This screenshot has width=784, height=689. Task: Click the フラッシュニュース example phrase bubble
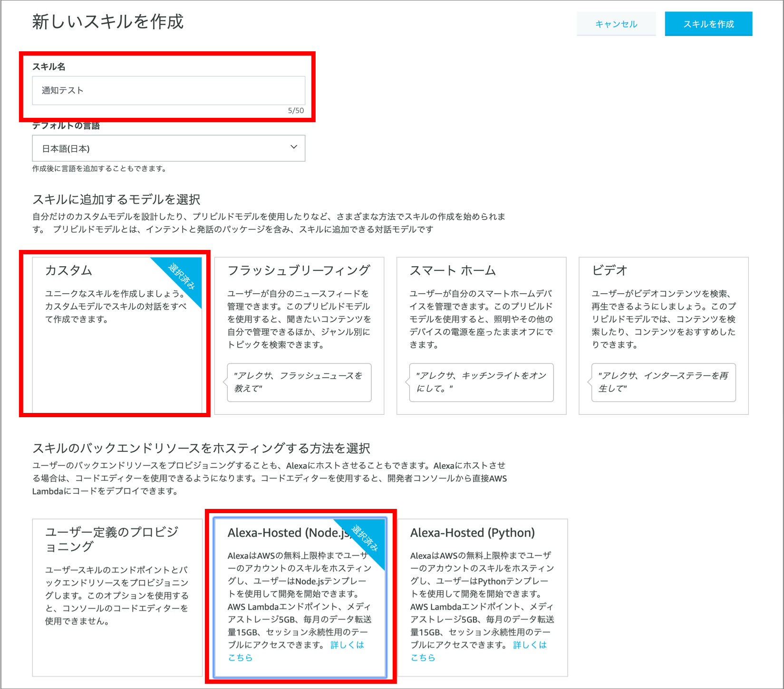299,382
